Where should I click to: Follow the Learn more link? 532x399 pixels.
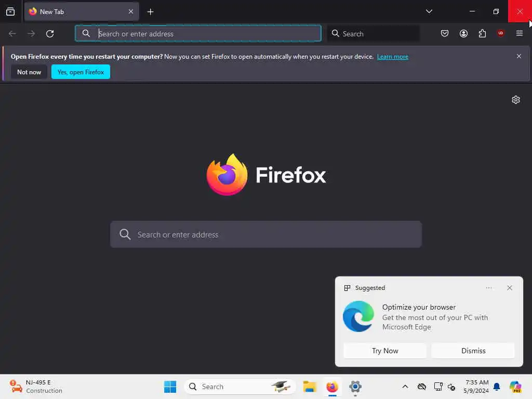point(393,57)
